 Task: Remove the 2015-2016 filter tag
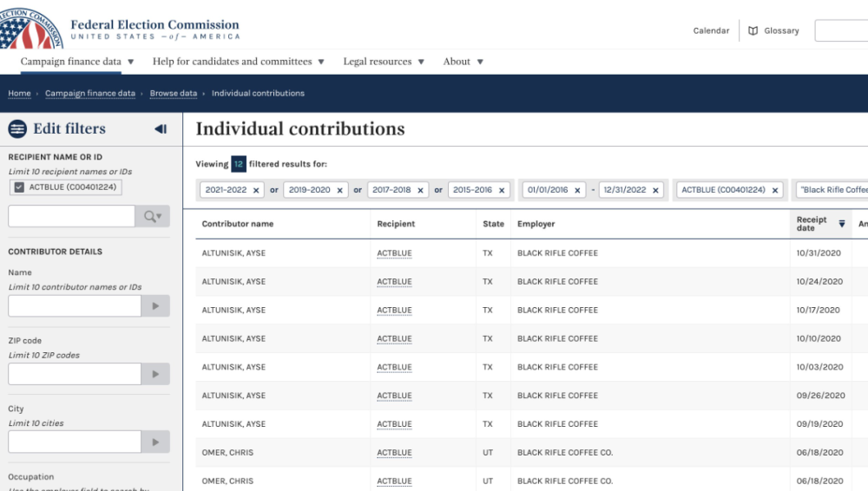pyautogui.click(x=502, y=191)
